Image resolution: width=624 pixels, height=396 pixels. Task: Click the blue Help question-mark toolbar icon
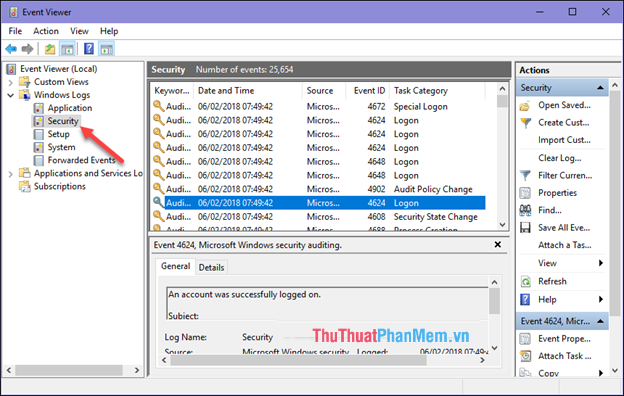89,49
